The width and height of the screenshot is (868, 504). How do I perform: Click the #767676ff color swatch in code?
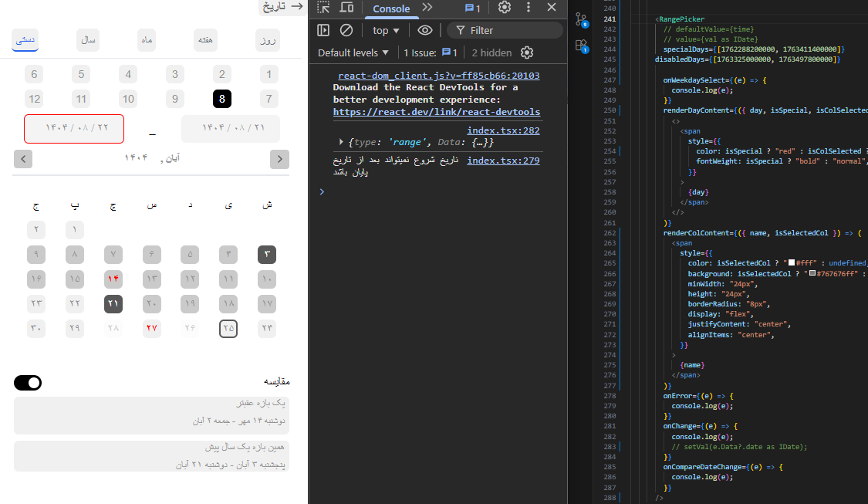[812, 273]
